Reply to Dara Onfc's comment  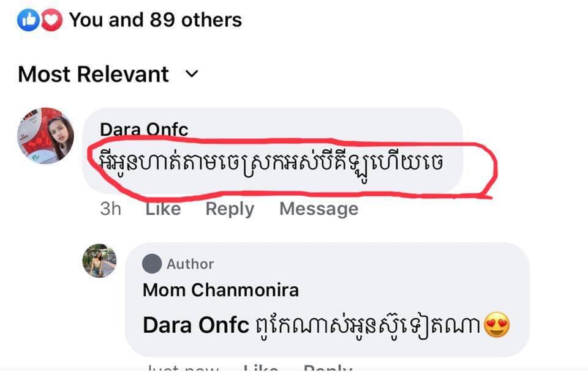(230, 209)
